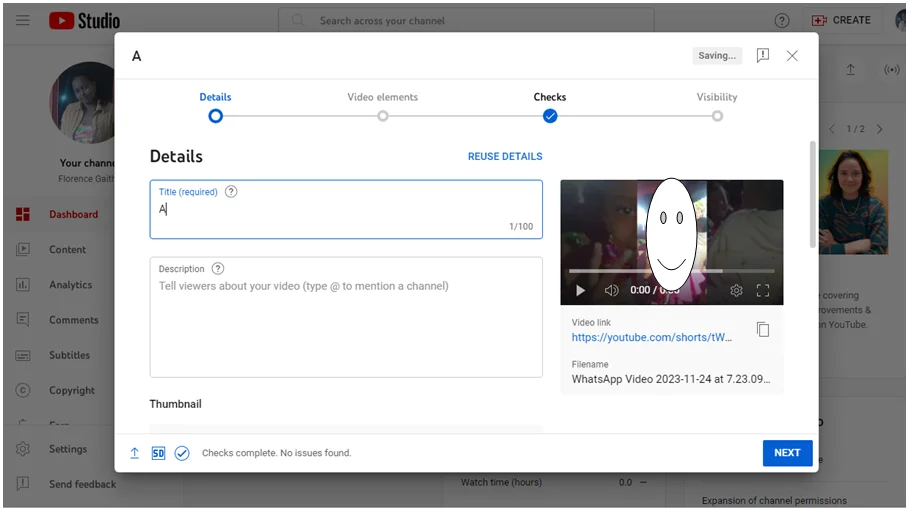Go to the Visibility step
The image size is (909, 511).
(x=717, y=116)
